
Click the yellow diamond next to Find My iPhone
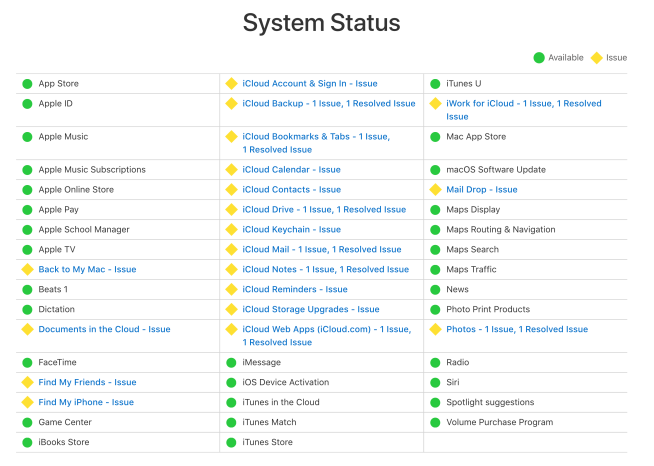point(27,403)
